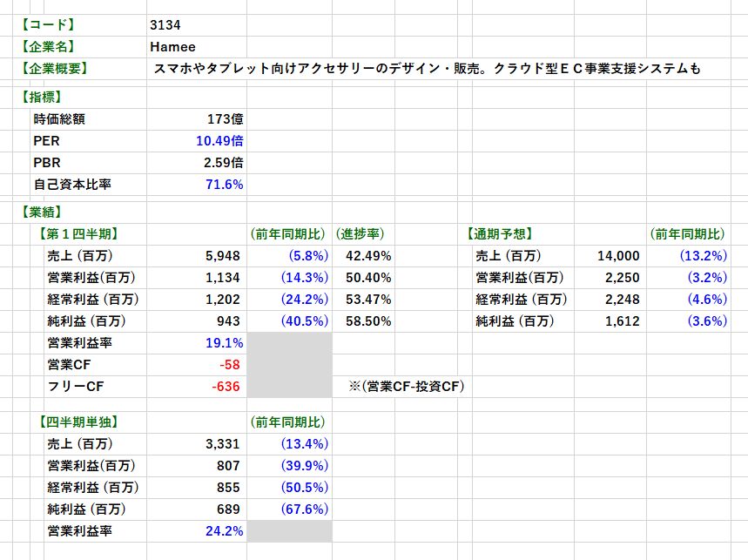The image size is (748, 560).
Task: Click the (進捗率) column header
Action: pos(360,234)
